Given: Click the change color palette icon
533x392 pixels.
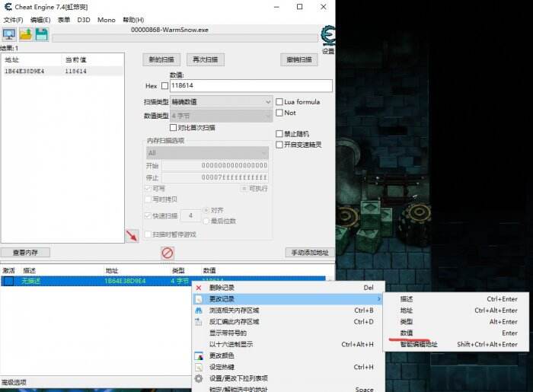Looking at the screenshot, I should 199,355.
